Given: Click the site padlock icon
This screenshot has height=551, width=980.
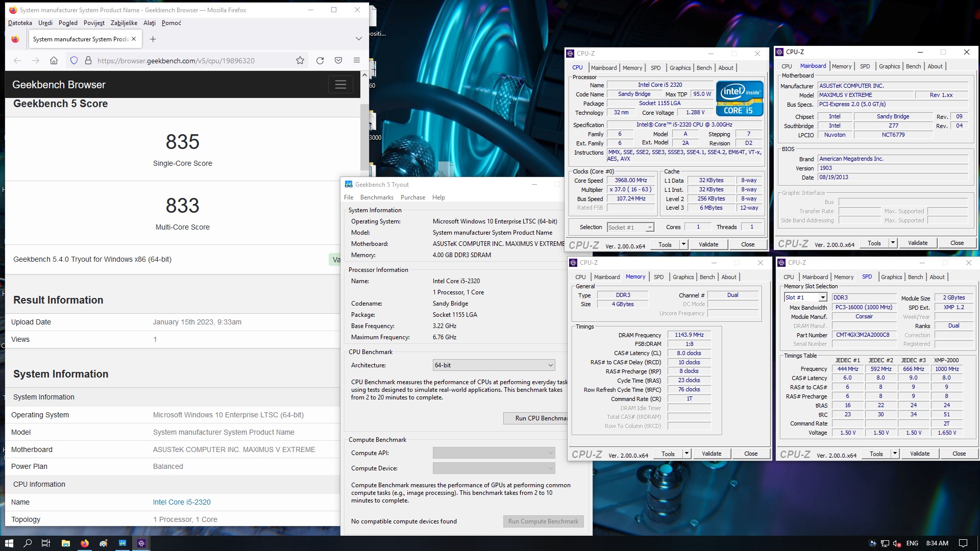Looking at the screenshot, I should click(88, 61).
